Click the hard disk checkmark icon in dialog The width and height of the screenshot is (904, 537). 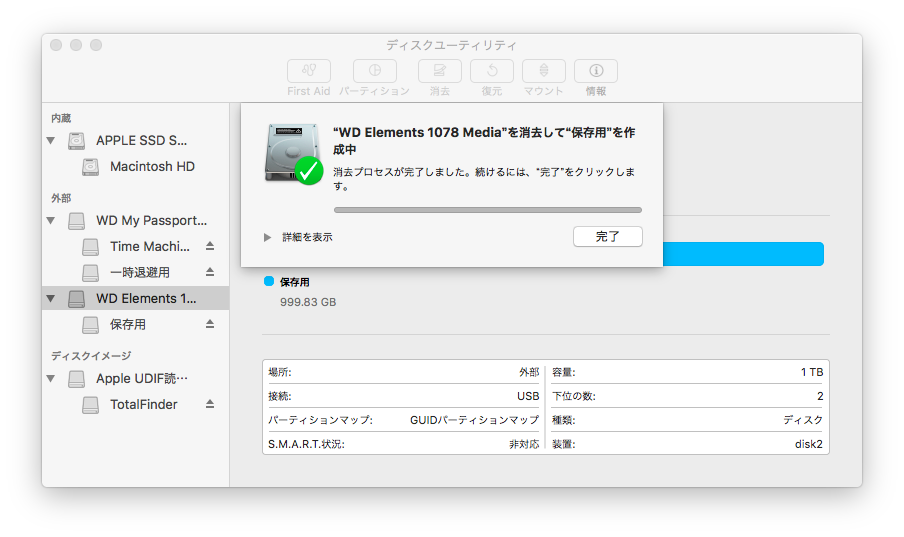[293, 153]
